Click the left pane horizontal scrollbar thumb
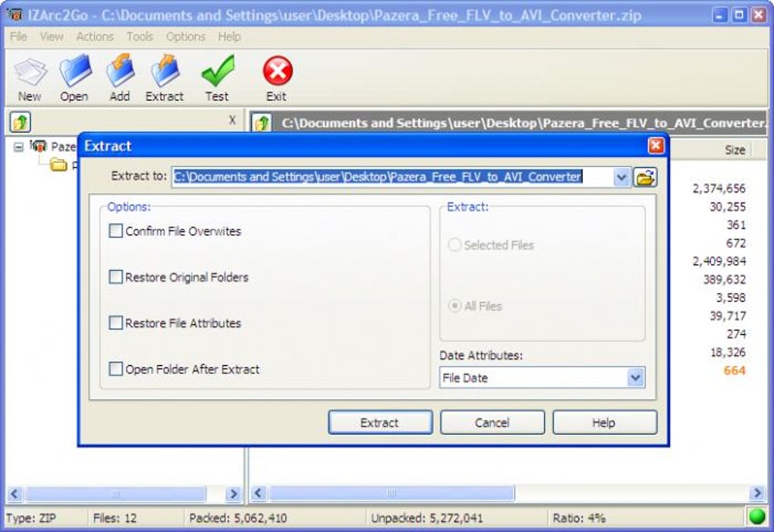Image resolution: width=774 pixels, height=532 pixels. (115, 493)
